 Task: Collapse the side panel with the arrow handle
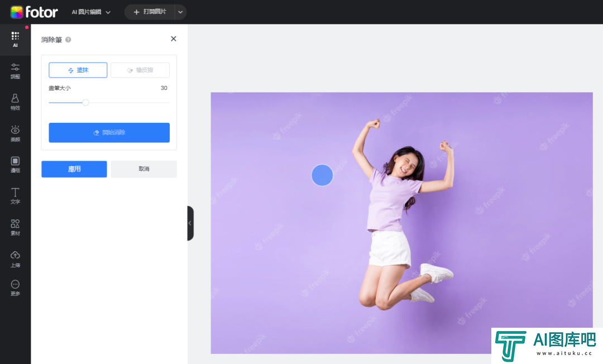190,223
